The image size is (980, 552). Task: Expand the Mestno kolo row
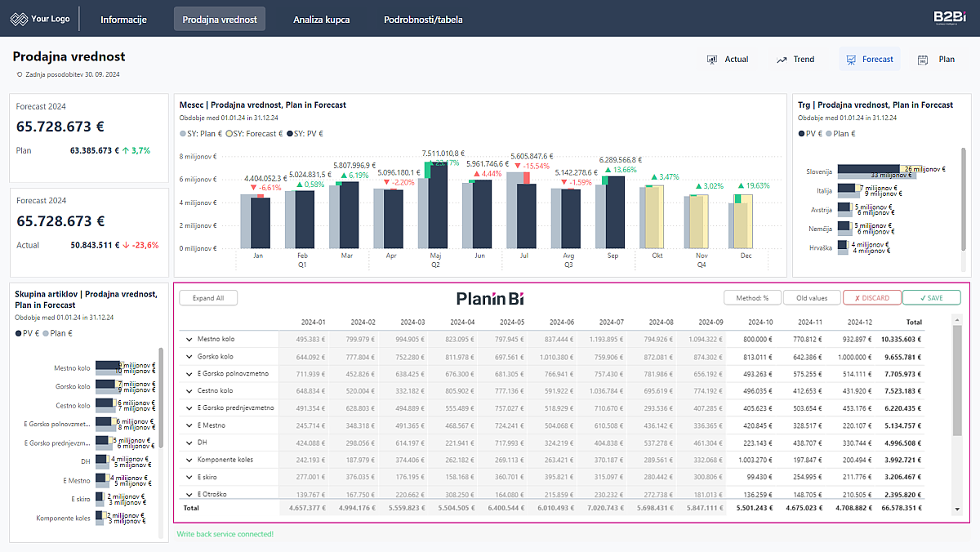coord(189,339)
